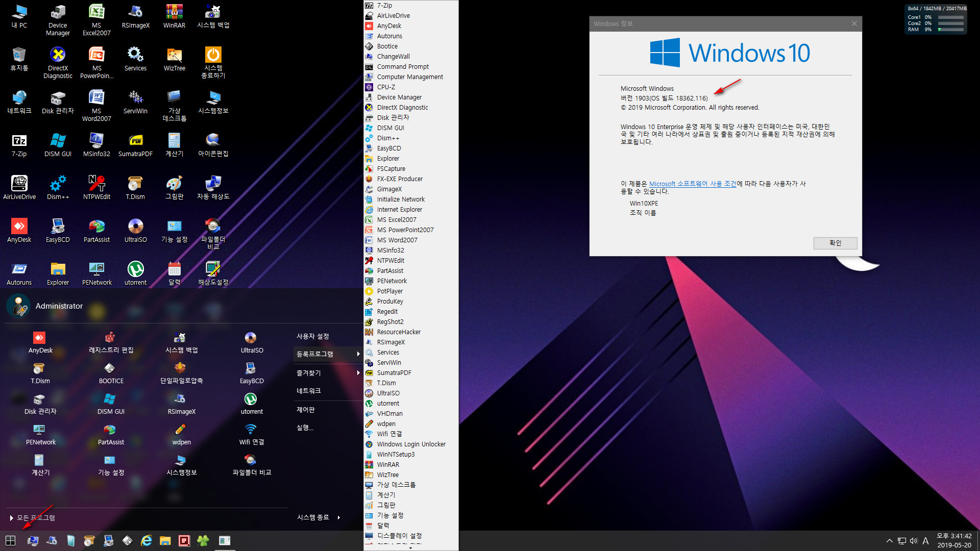The width and height of the screenshot is (980, 551).
Task: Show hidden system tray icons
Action: pyautogui.click(x=890, y=541)
